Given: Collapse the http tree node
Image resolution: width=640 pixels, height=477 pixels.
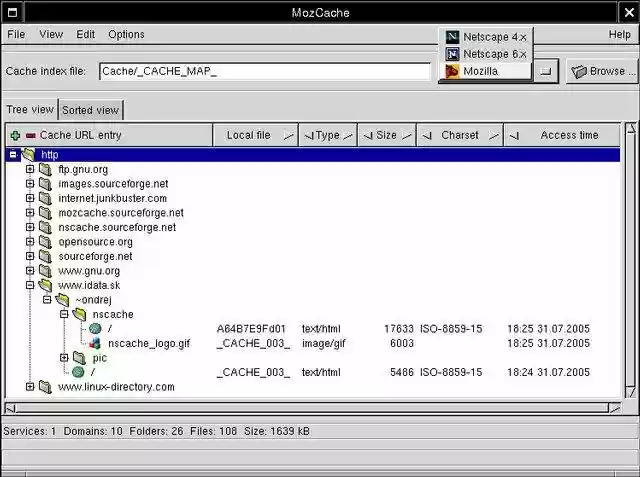Looking at the screenshot, I should click(13, 155).
